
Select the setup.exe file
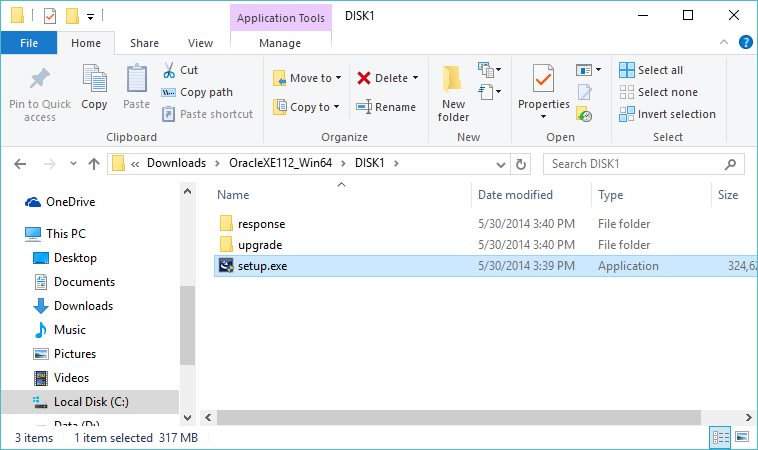[485, 266]
